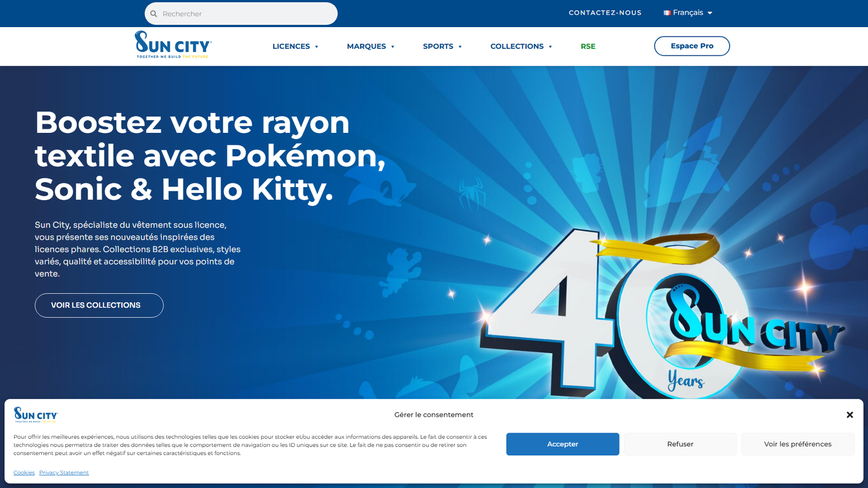Accept cookies with Accepter button

pos(563,444)
